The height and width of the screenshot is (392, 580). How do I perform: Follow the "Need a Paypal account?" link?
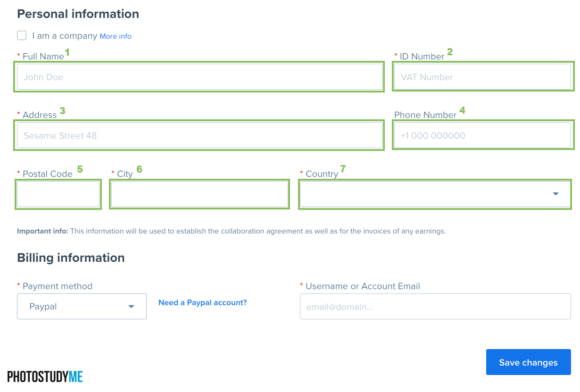pyautogui.click(x=203, y=302)
